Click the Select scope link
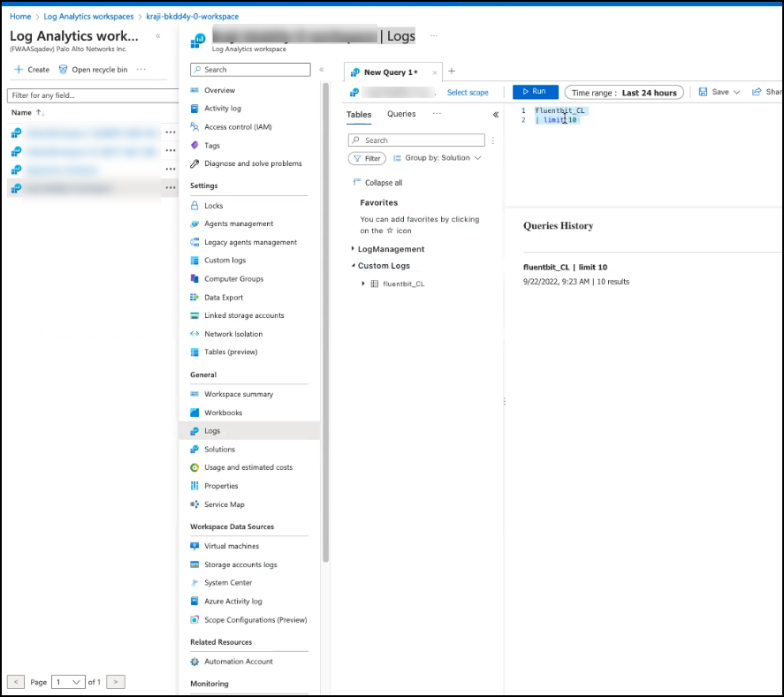The height and width of the screenshot is (697, 784). [x=468, y=93]
